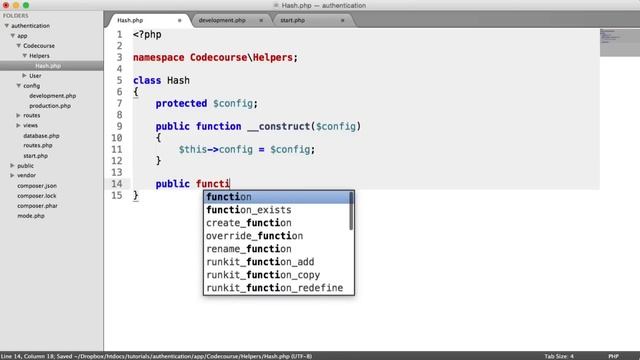This screenshot has height=360, width=640.
Task: Select the 'function' autocomplete suggestion
Action: coord(276,197)
